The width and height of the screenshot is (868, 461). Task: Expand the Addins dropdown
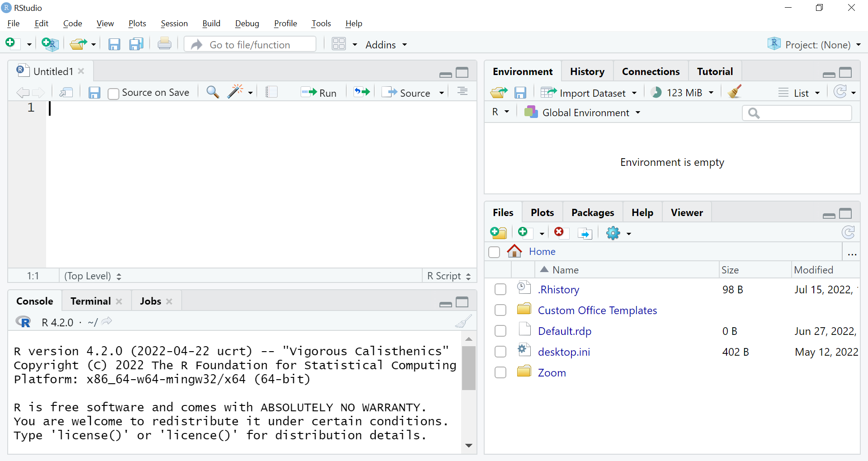[386, 45]
